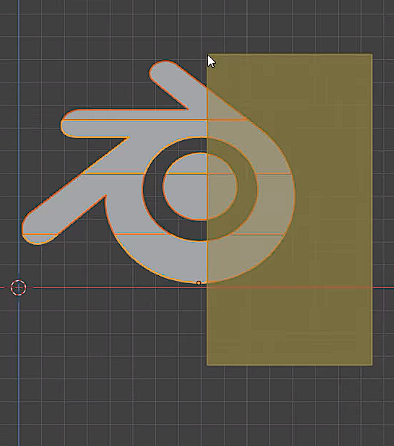Screen dimensions: 394x446
Task: Click the rounded left end of horizontal arm
Action: [68, 124]
